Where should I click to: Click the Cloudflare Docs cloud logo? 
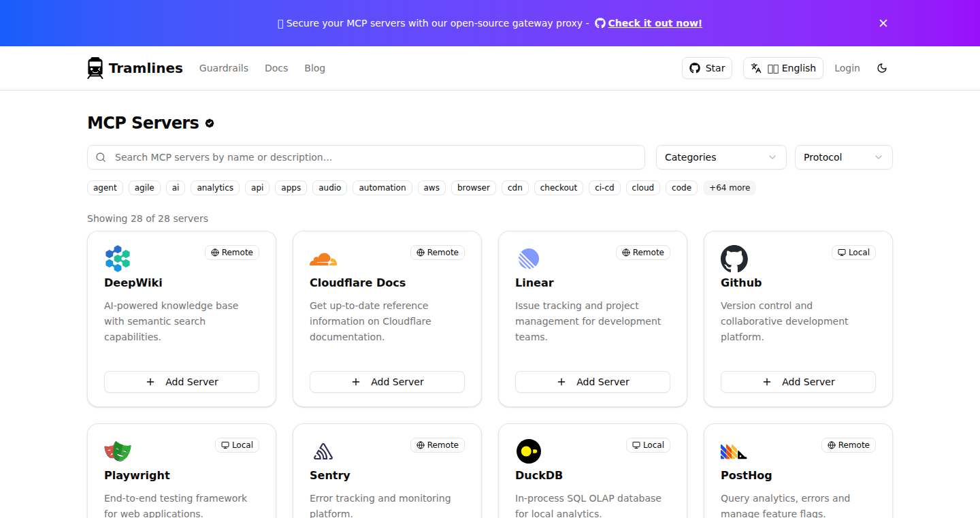(x=323, y=259)
